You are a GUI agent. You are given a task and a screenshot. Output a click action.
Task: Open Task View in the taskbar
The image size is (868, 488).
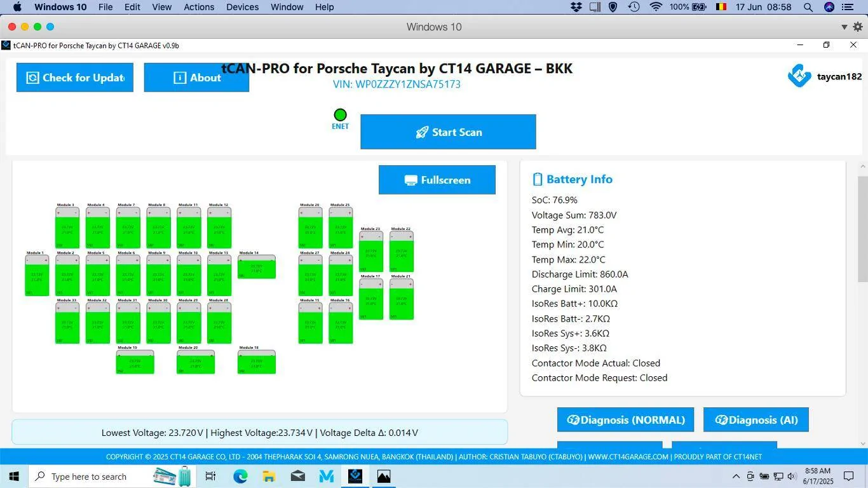(x=210, y=476)
